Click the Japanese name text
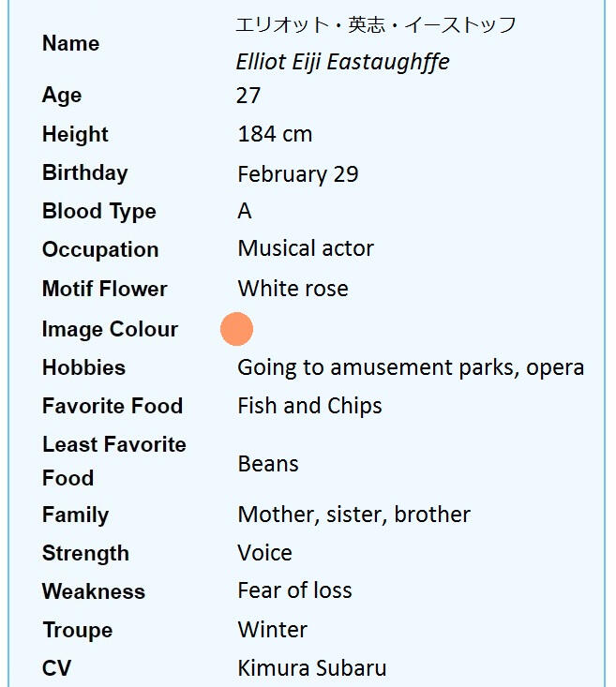 pos(376,25)
